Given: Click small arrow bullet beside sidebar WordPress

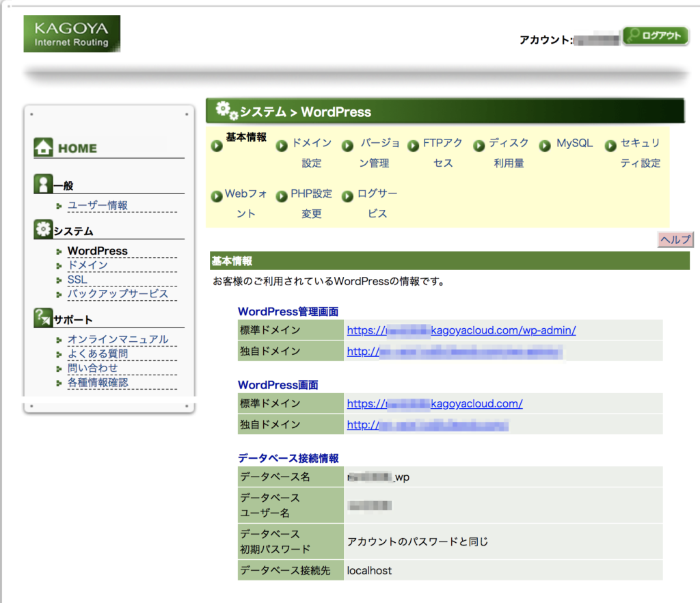Looking at the screenshot, I should point(59,252).
